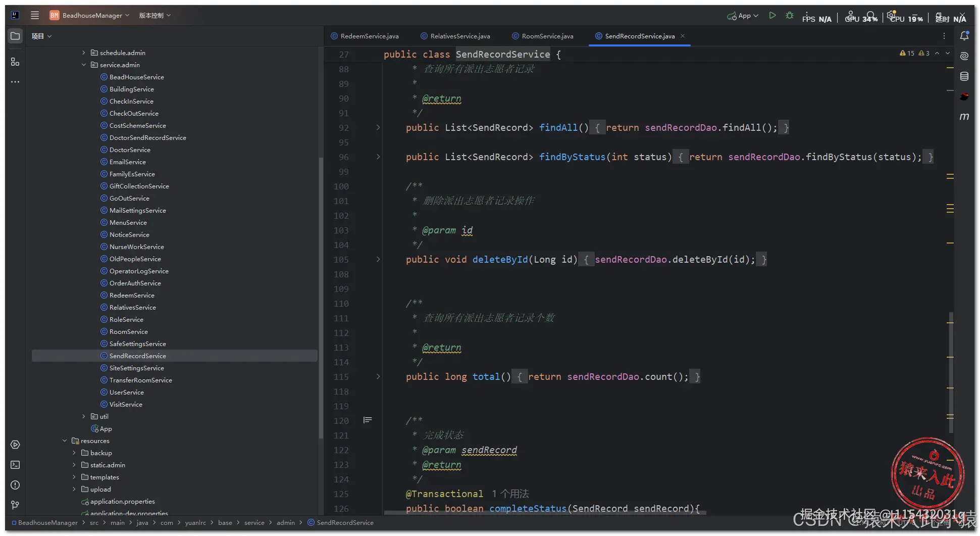This screenshot has height=536, width=980.
Task: Open the Services tool window
Action: [x=15, y=445]
